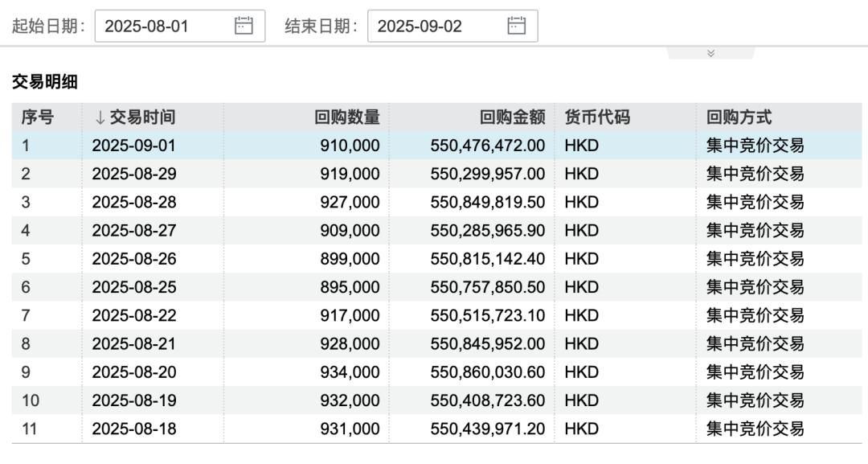The width and height of the screenshot is (868, 464).
Task: Open the start date calendar picker icon
Action: (244, 26)
